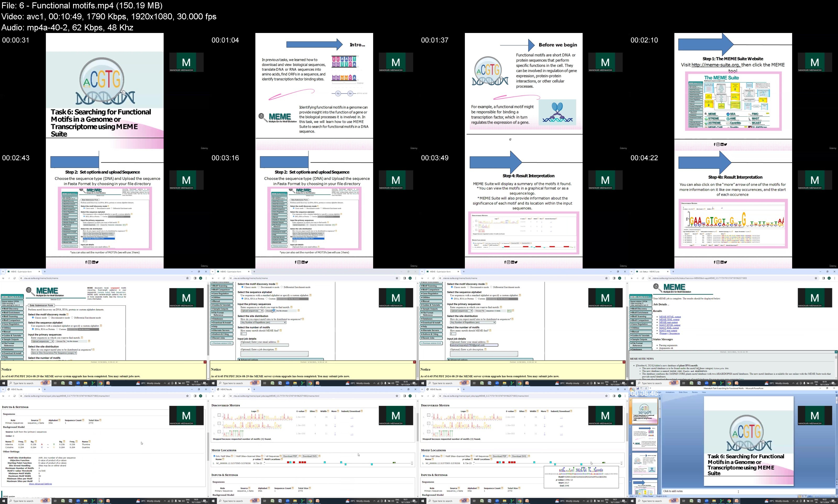Image resolution: width=838 pixels, height=504 pixels.
Task: Select DNA, RNA or Protein in the typed-email frame
Action: click(x=452, y=299)
